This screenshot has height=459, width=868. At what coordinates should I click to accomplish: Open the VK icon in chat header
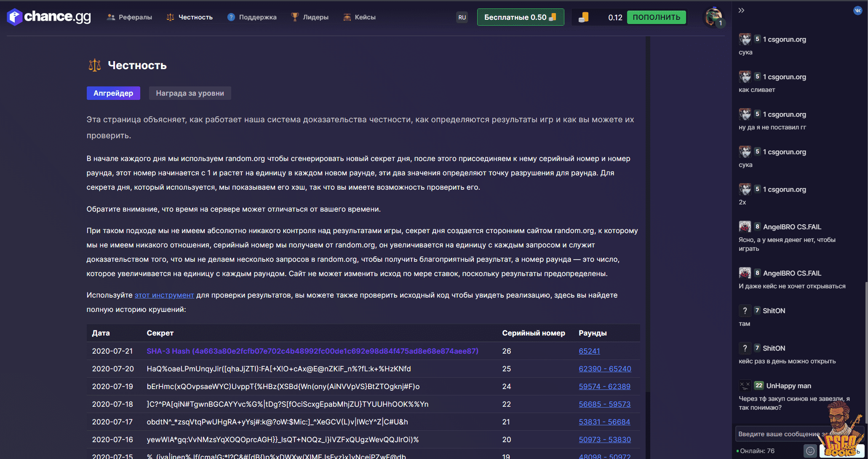tap(857, 11)
